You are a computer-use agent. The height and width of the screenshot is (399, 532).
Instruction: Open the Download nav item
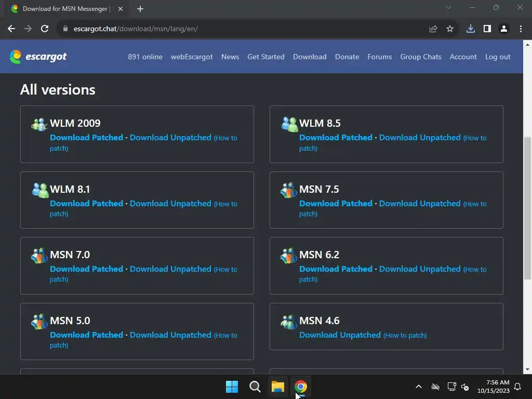tap(310, 57)
